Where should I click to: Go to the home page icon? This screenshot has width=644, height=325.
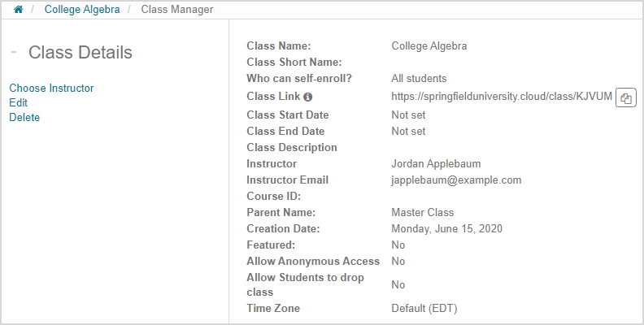click(x=19, y=11)
